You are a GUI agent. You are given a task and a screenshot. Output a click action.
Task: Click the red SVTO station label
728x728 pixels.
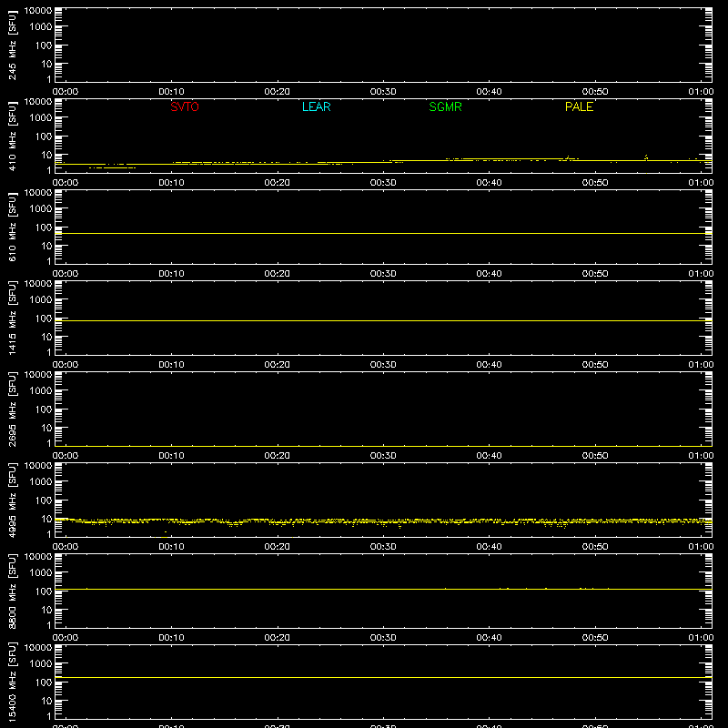(x=185, y=106)
